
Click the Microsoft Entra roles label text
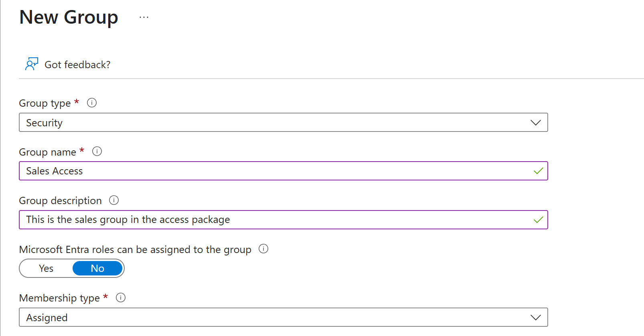click(x=135, y=249)
